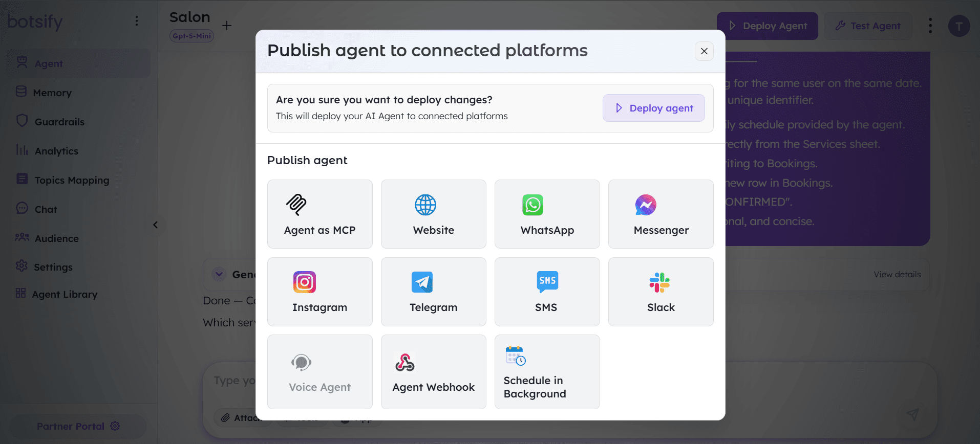Open the Agent Webhook option
The width and height of the screenshot is (980, 444).
point(433,372)
